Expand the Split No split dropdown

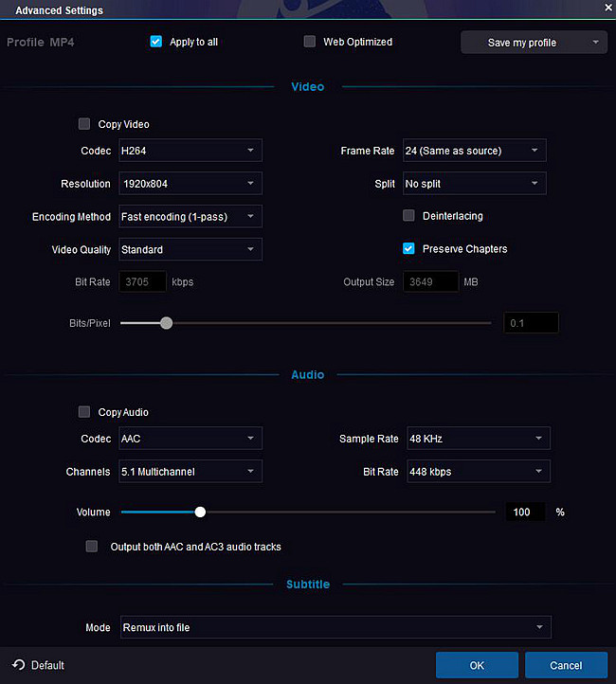[x=475, y=183]
